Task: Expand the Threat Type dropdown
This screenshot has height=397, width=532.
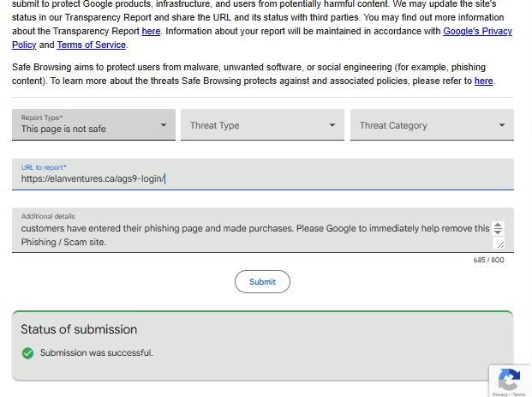Action: [x=262, y=125]
